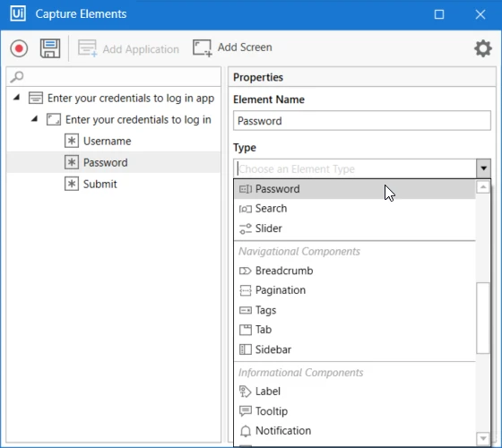Start recording with the red record icon
Screen dimensions: 502x448
(x=19, y=48)
